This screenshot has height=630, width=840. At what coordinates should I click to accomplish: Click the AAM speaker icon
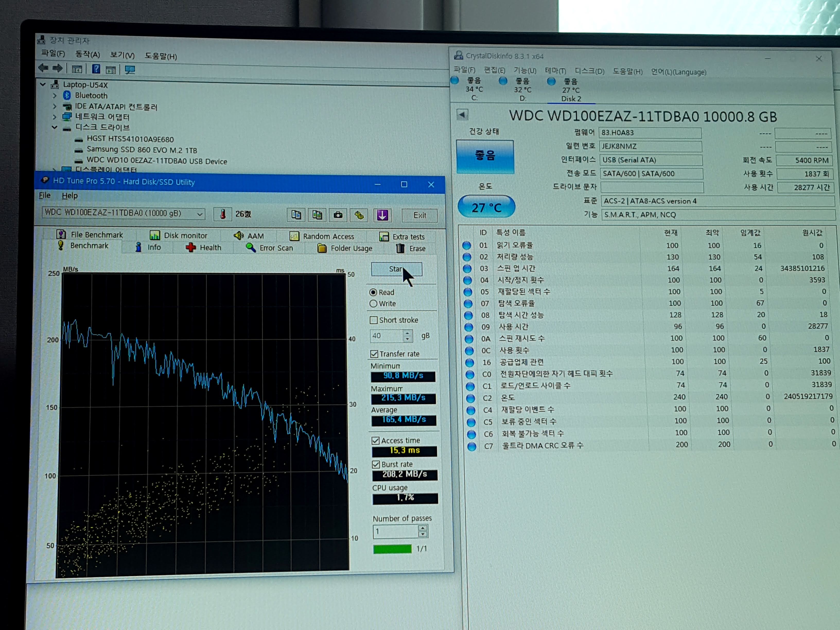coord(239,235)
